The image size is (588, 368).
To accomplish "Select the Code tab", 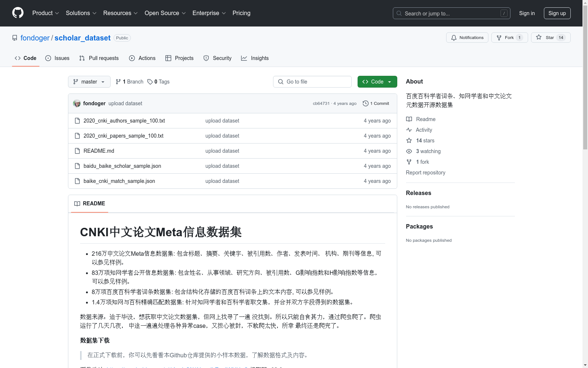I will point(26,58).
